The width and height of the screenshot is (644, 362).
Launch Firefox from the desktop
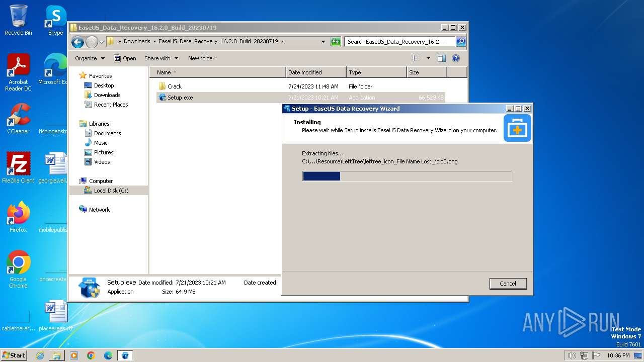point(18,217)
